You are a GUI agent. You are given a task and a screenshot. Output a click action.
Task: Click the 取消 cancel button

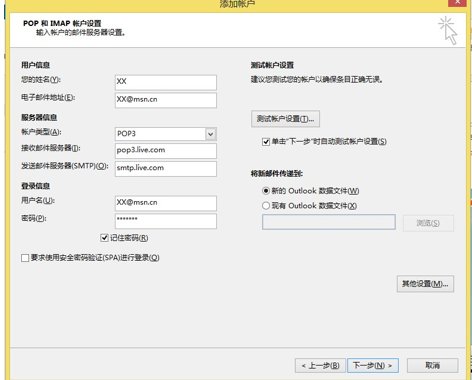432,366
